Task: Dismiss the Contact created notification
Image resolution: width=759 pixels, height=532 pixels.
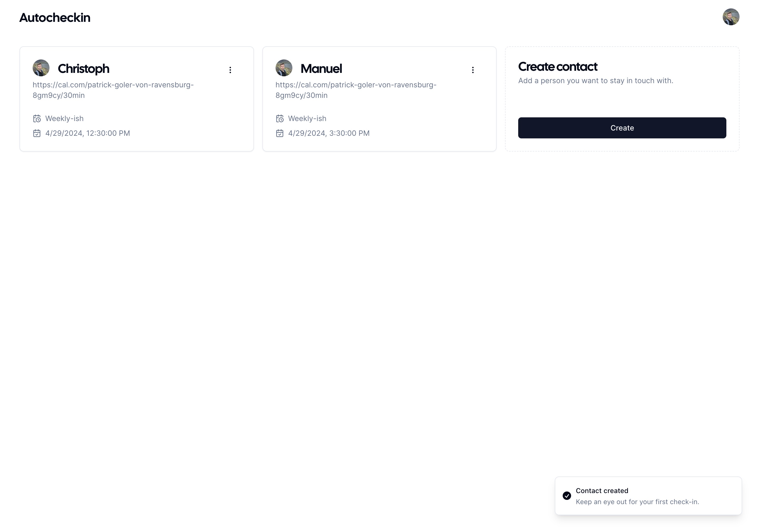Action: tap(648, 496)
